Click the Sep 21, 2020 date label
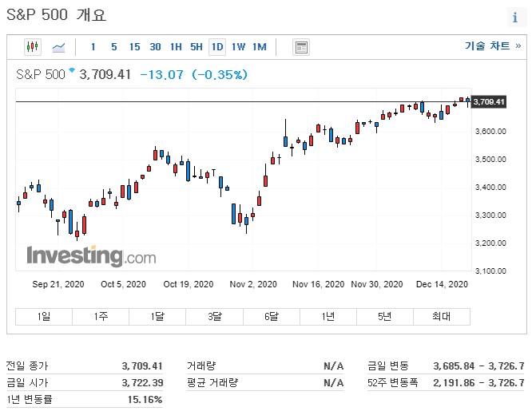 pyautogui.click(x=58, y=284)
